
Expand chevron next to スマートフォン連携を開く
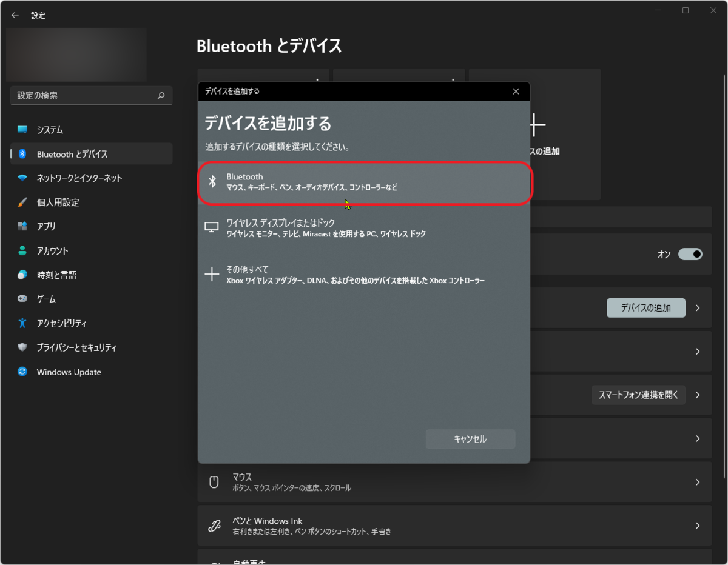coord(698,395)
